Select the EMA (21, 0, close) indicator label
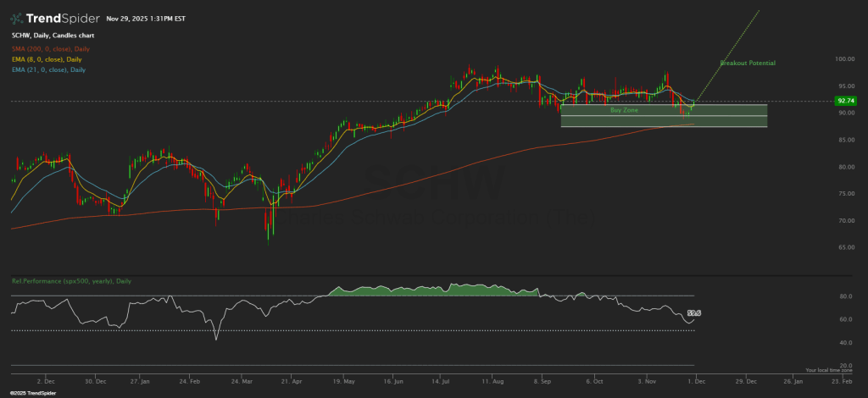868x398 pixels. (49, 69)
